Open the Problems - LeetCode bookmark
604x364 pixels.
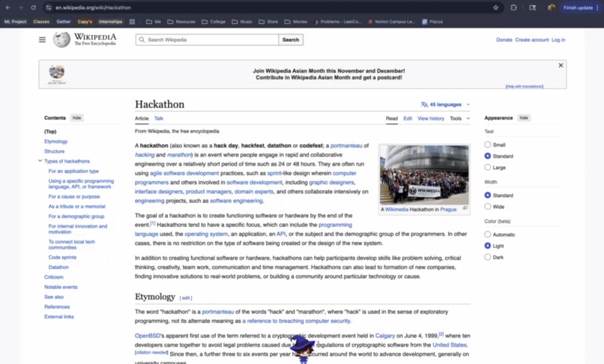click(x=337, y=22)
